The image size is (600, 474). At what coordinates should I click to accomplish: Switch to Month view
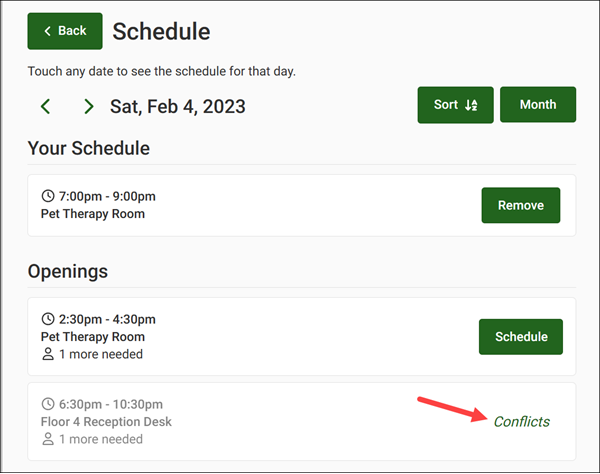pos(538,105)
